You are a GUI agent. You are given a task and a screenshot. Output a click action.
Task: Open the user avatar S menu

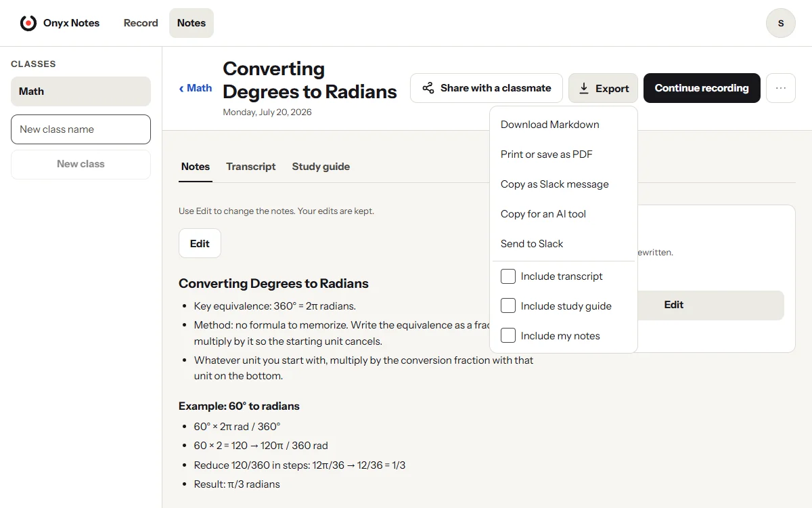pos(780,23)
